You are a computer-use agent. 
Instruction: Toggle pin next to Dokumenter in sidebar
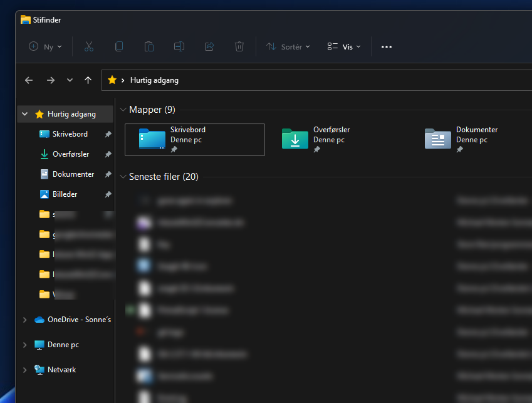[x=108, y=174]
